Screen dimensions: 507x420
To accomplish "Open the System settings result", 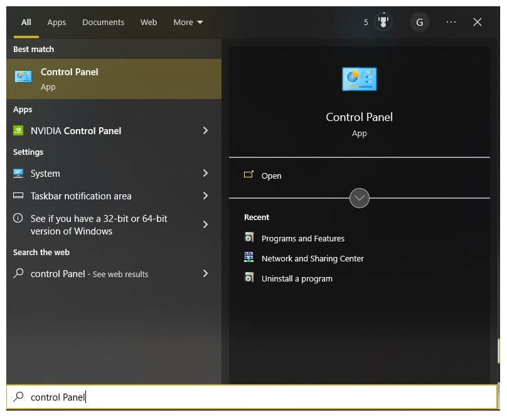I will pyautogui.click(x=45, y=174).
